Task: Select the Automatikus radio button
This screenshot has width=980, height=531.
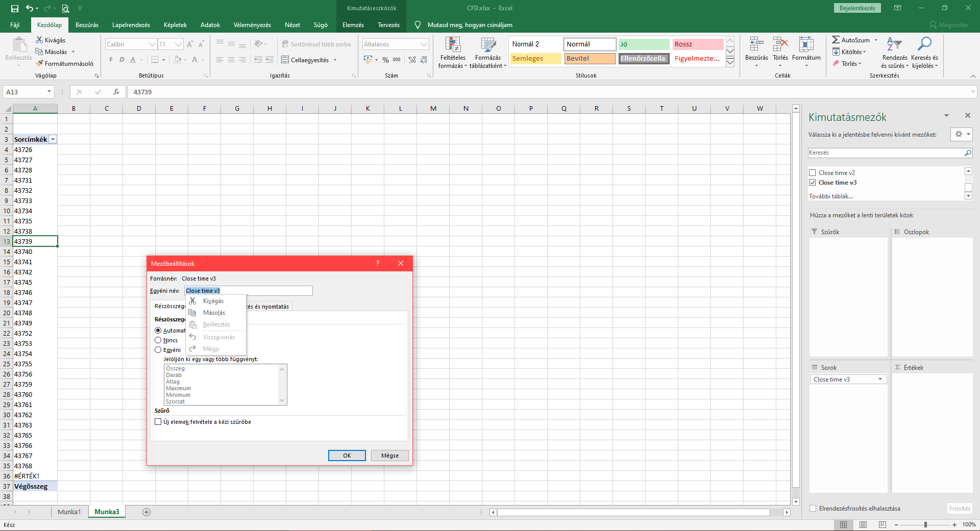Action: tap(158, 331)
